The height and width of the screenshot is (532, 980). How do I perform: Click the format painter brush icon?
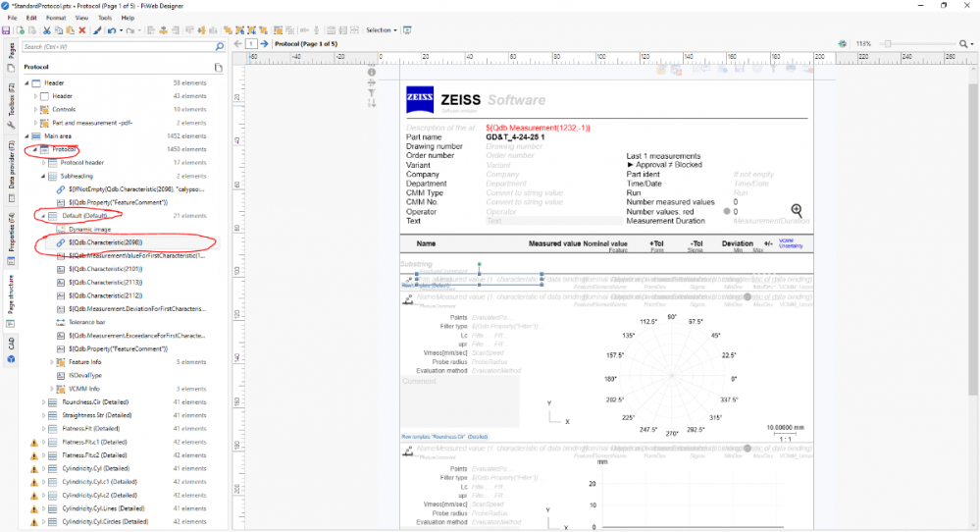[97, 30]
